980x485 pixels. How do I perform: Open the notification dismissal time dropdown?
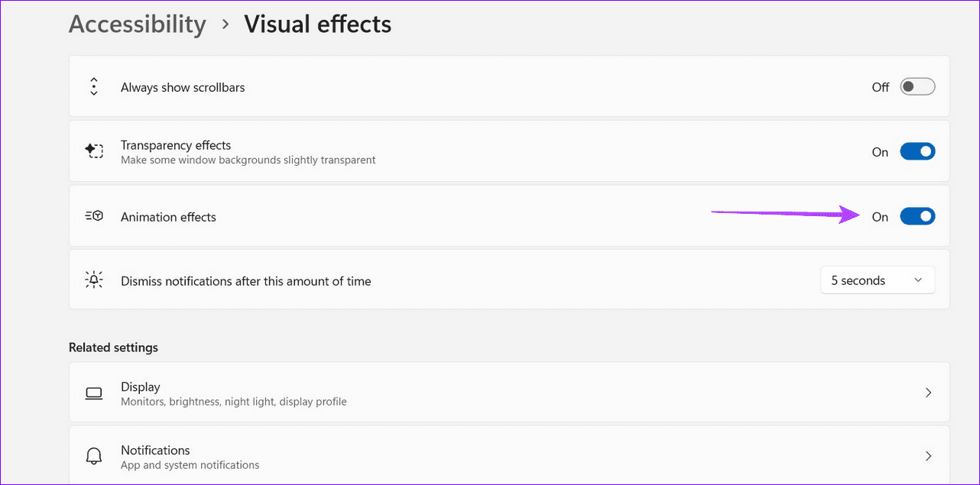point(878,280)
